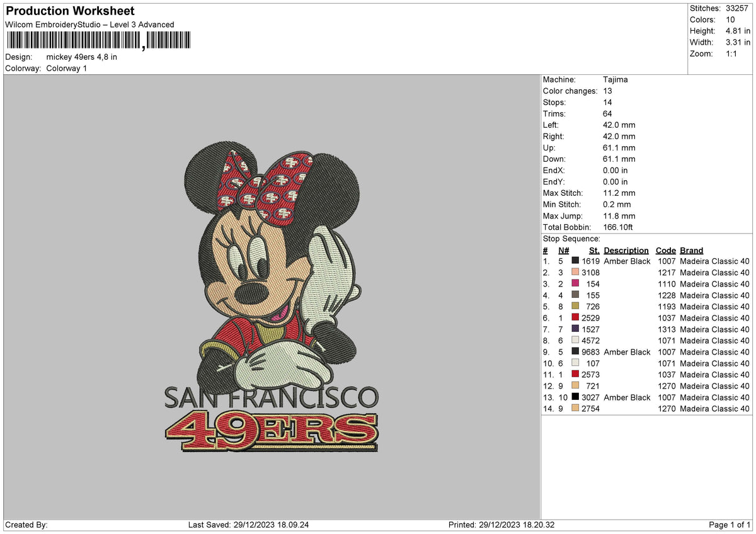Select the magenta swatch in stop 3

[x=575, y=283]
